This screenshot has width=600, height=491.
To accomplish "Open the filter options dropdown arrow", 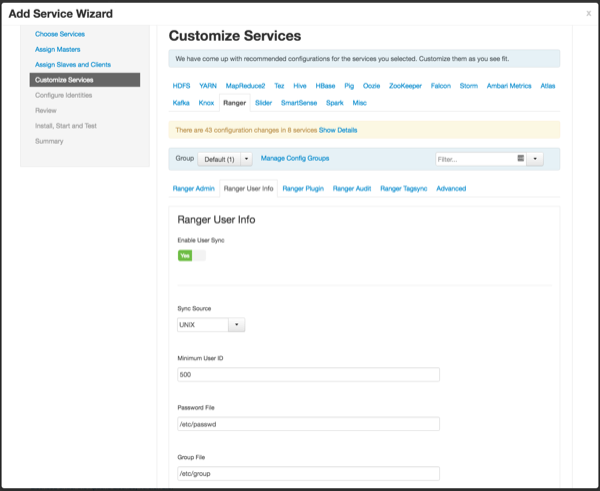I will [535, 158].
